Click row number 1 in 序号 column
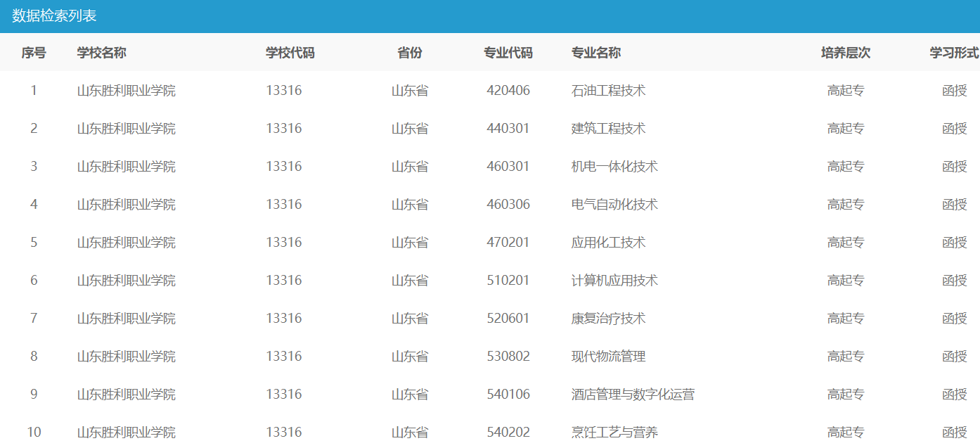This screenshot has width=980, height=448. tap(34, 91)
